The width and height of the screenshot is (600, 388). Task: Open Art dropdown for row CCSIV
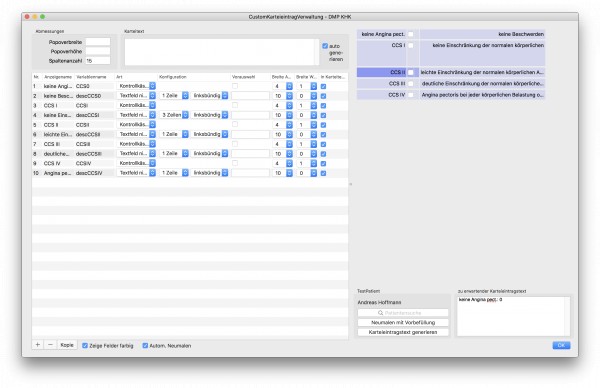136,163
